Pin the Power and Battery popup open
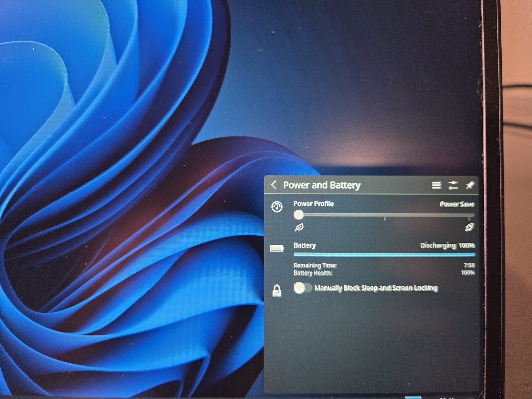The height and width of the screenshot is (399, 532). [x=470, y=185]
